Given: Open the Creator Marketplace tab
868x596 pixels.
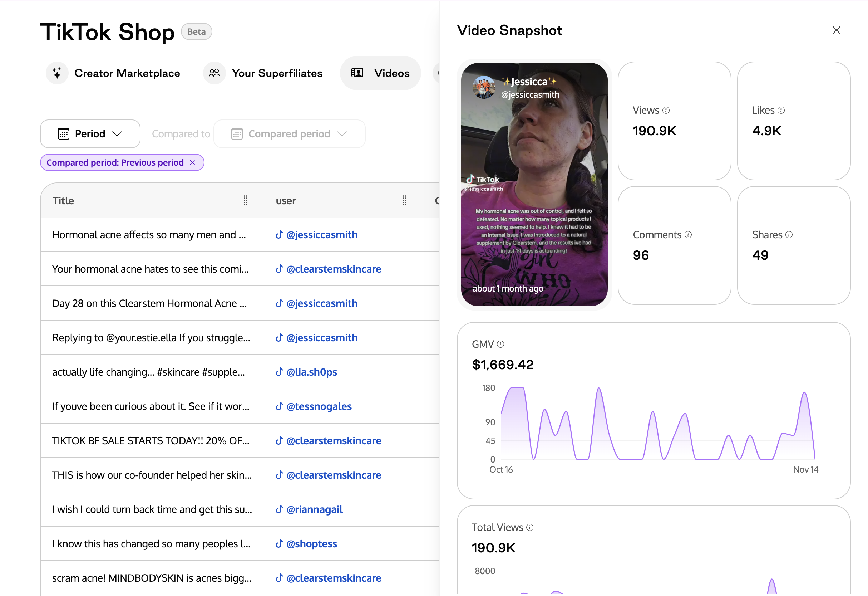Looking at the screenshot, I should tap(113, 73).
